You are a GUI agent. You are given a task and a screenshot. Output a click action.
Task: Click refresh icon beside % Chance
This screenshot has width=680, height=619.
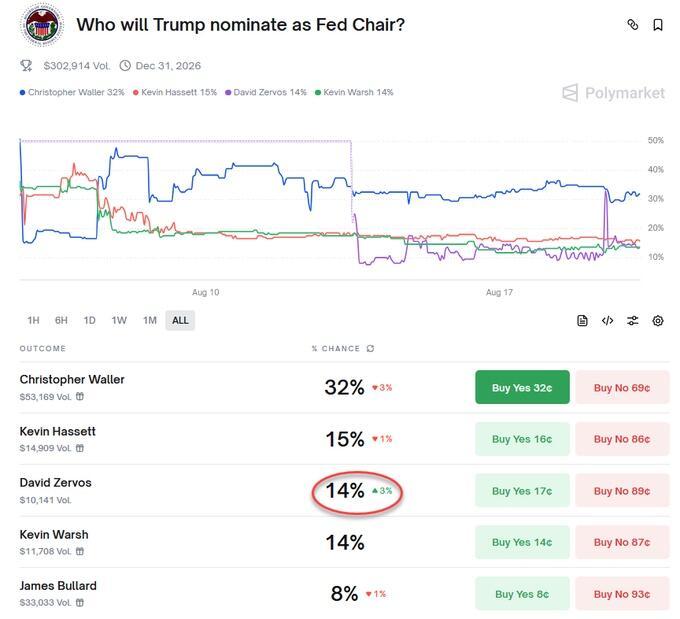pyautogui.click(x=371, y=349)
